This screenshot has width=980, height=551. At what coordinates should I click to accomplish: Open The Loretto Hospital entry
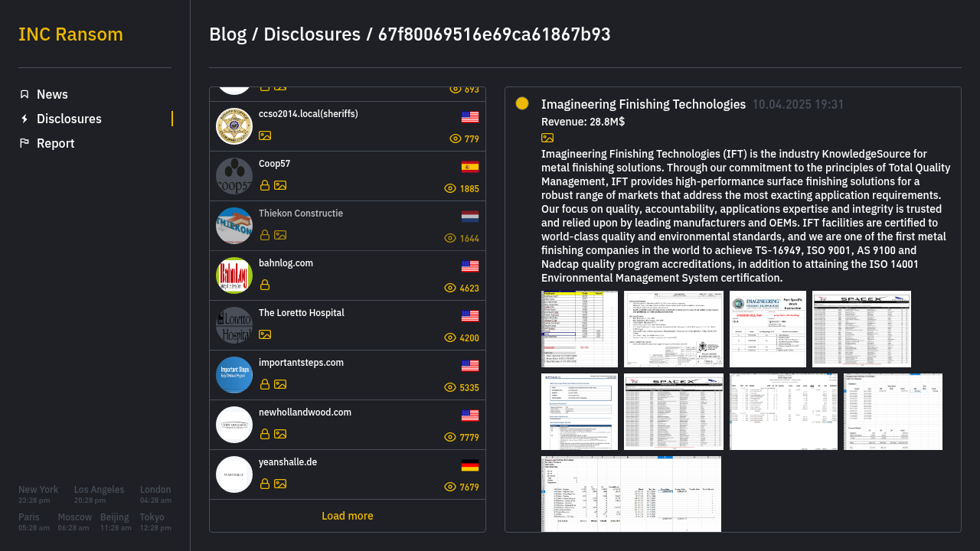click(x=348, y=325)
